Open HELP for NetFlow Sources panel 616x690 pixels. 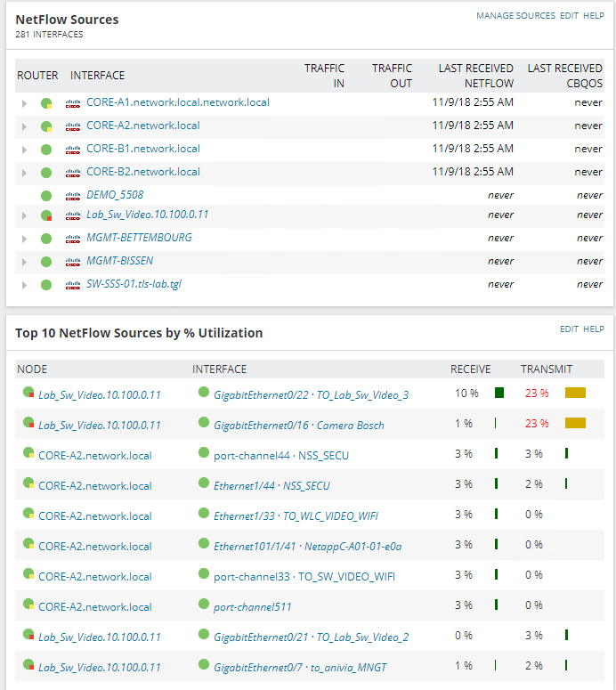[x=594, y=16]
